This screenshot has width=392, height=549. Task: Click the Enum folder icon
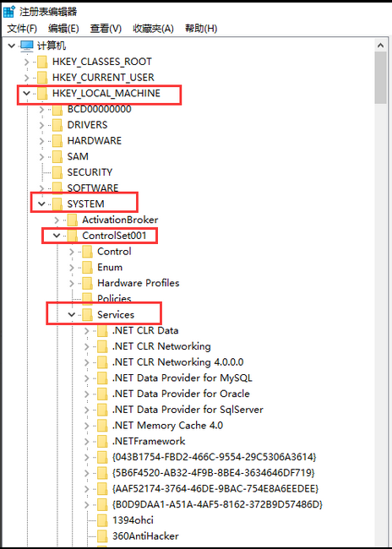tap(88, 267)
